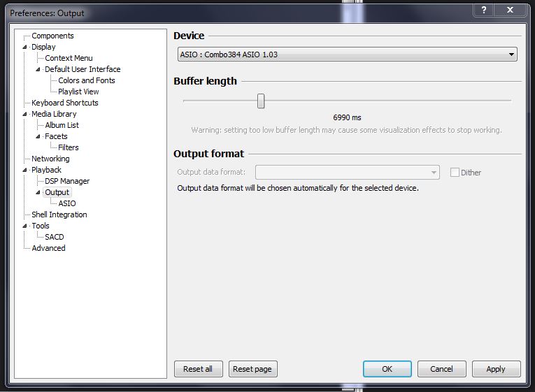Open the DSP Manager page
535x392 pixels.
point(67,182)
